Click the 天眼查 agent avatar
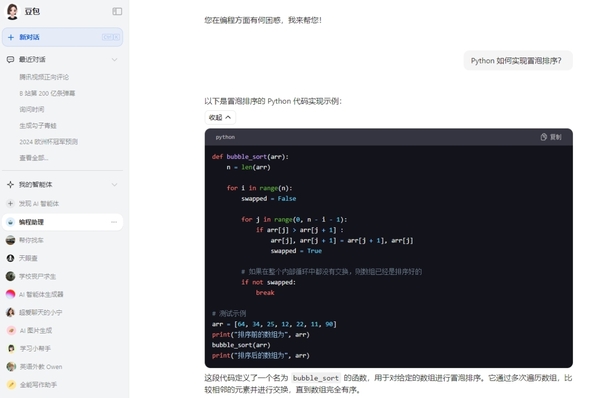The image size is (600, 398). [10, 258]
